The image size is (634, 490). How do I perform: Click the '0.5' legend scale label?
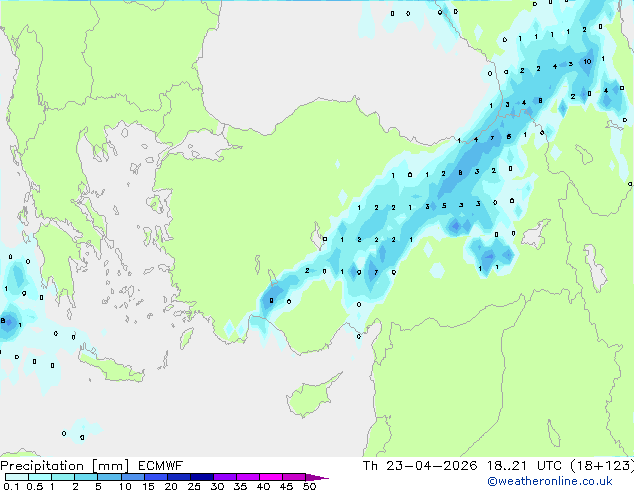[x=35, y=486]
